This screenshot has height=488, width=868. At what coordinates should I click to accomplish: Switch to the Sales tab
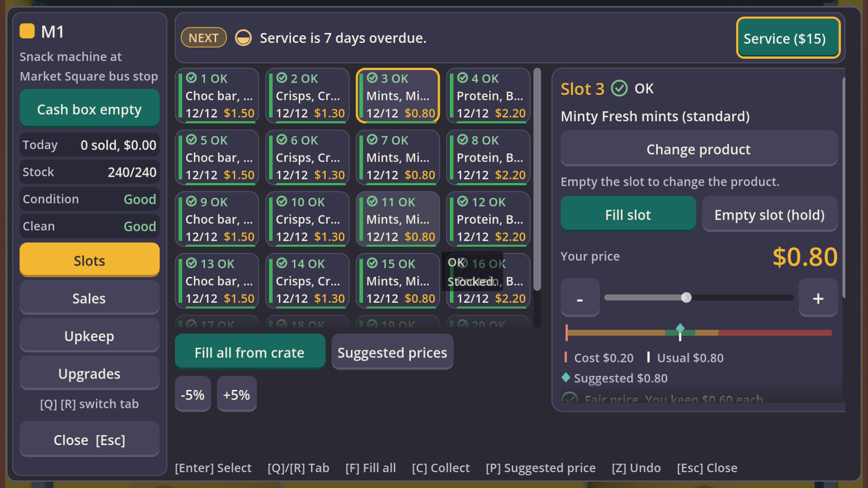[90, 298]
